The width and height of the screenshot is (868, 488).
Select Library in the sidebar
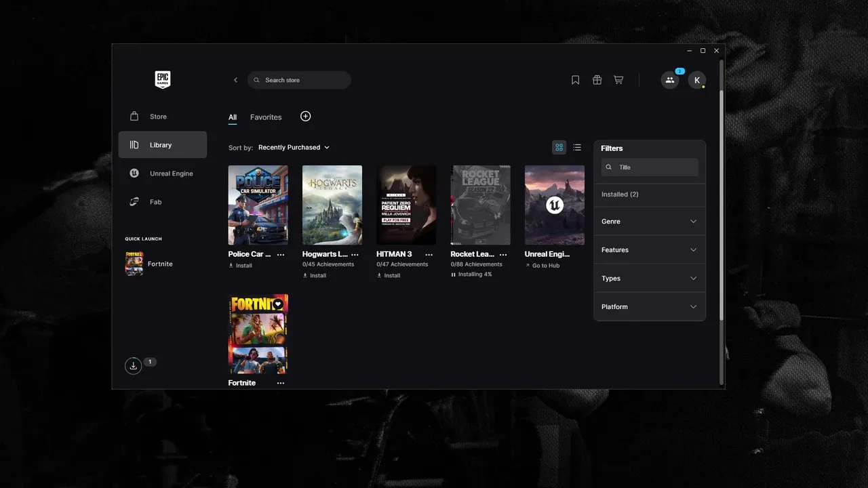(163, 145)
